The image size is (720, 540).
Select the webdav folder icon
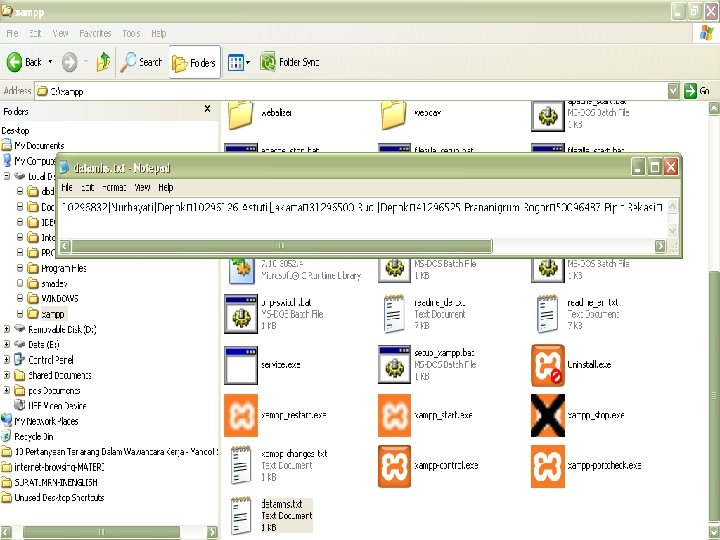click(x=394, y=115)
